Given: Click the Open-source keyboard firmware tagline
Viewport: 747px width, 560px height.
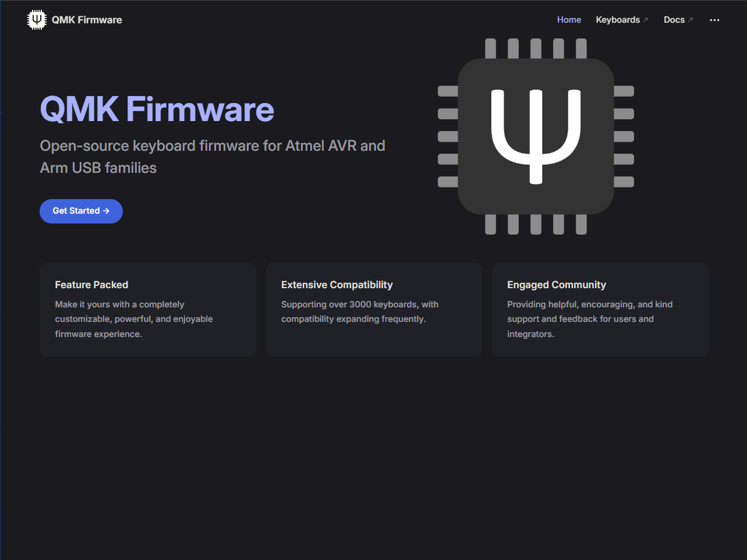Looking at the screenshot, I should pyautogui.click(x=213, y=157).
